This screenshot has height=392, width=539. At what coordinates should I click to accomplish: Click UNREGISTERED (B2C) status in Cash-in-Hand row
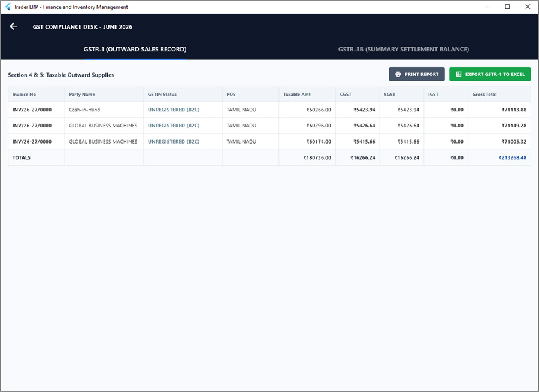coord(174,110)
